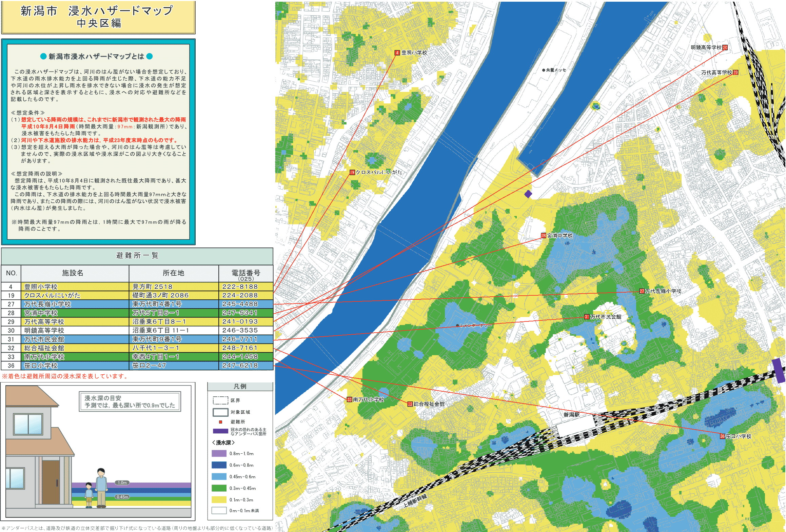Click the 施設名 column header

point(73,273)
